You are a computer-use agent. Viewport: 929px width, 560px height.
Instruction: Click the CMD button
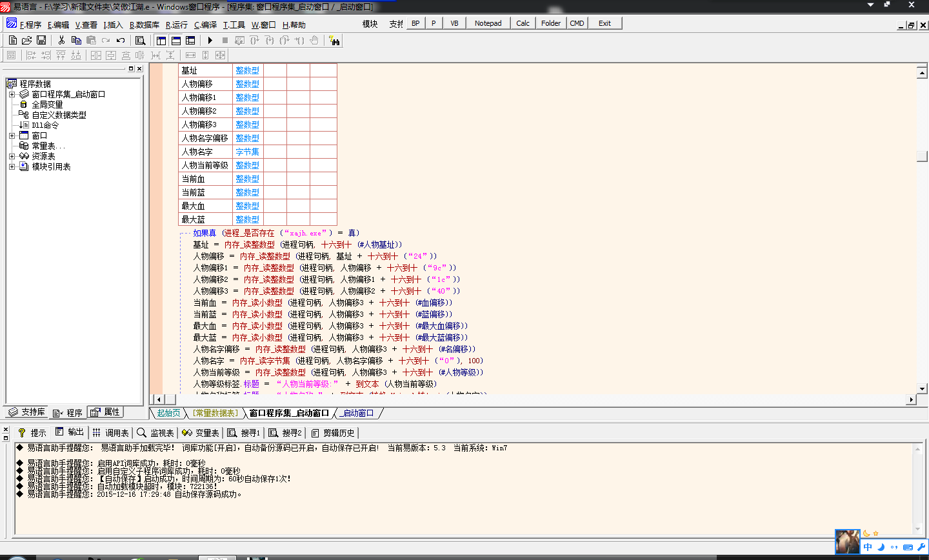(577, 23)
